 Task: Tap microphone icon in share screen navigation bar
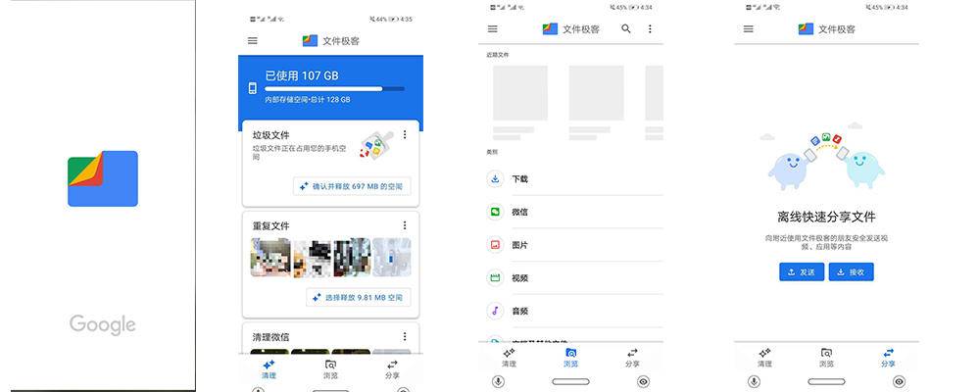753,381
